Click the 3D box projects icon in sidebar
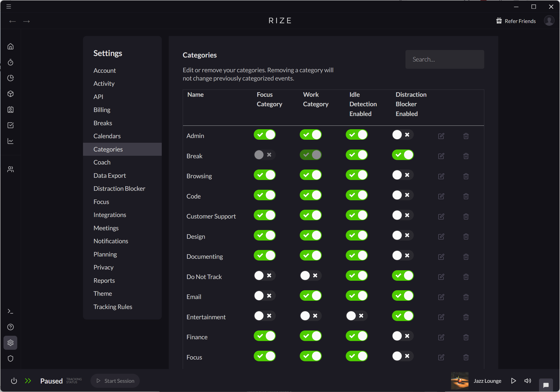The width and height of the screenshot is (560, 392). pyautogui.click(x=10, y=94)
